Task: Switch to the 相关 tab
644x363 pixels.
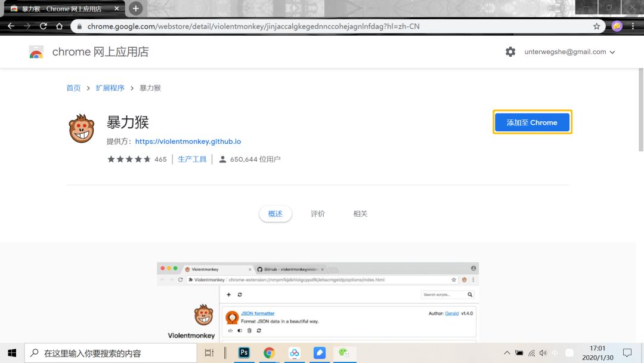Action: click(x=360, y=213)
